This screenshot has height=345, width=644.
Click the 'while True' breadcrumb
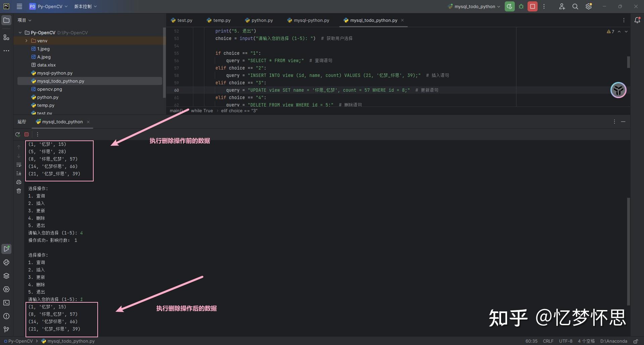click(x=201, y=111)
